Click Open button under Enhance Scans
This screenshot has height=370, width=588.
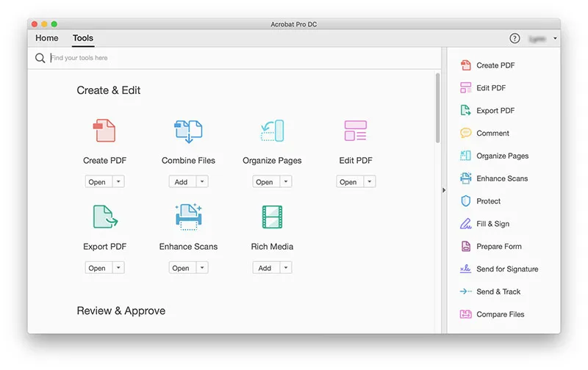182,268
